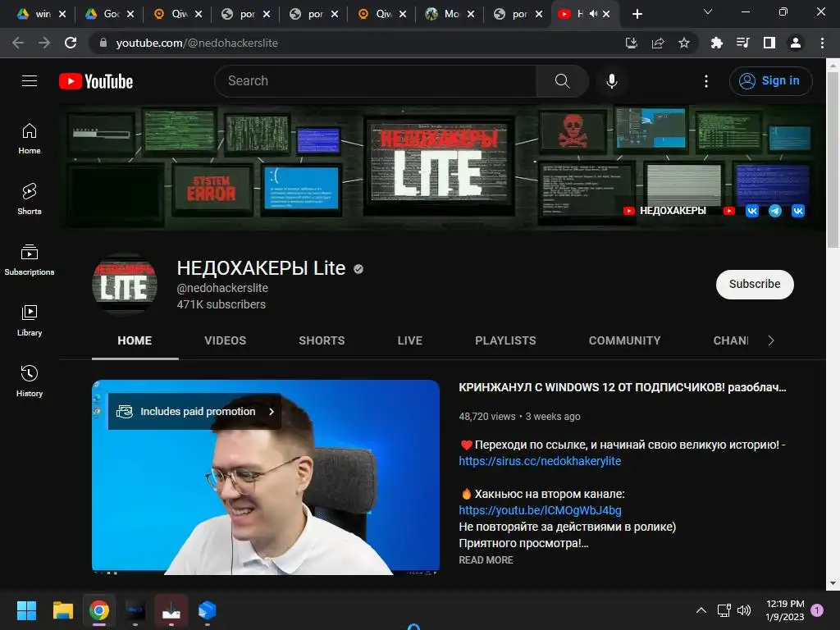Reload the page in Chrome
The height and width of the screenshot is (630, 840).
[x=71, y=43]
